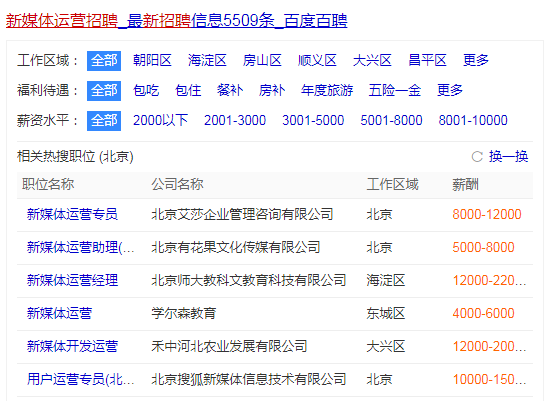The height and width of the screenshot is (401, 549).
Task: Open the 新媒体运营助理 job listing
Action: (x=81, y=248)
